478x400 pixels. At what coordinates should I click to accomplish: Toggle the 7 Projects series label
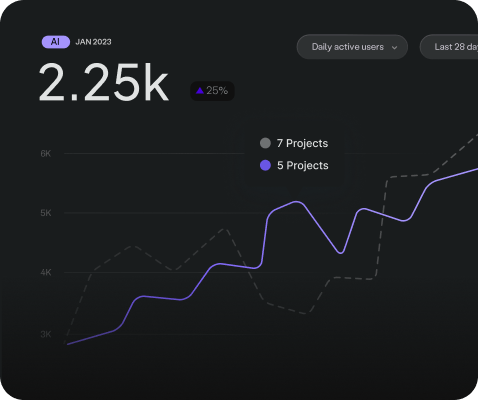(x=302, y=143)
